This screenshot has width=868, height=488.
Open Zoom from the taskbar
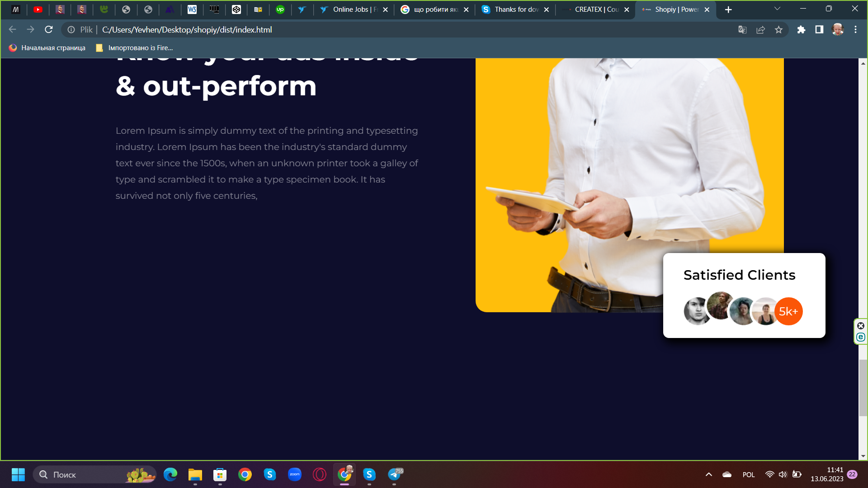coord(295,474)
